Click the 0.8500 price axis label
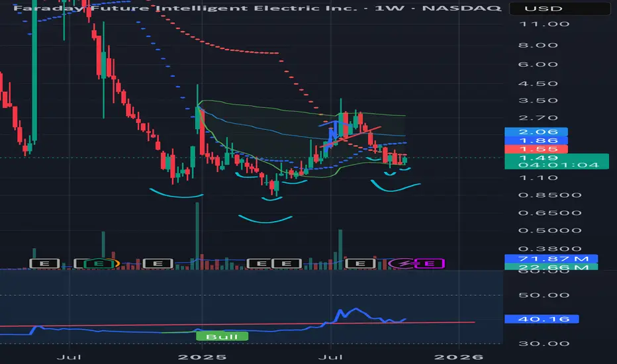Screen dimensions: 617x364 (x=549, y=195)
